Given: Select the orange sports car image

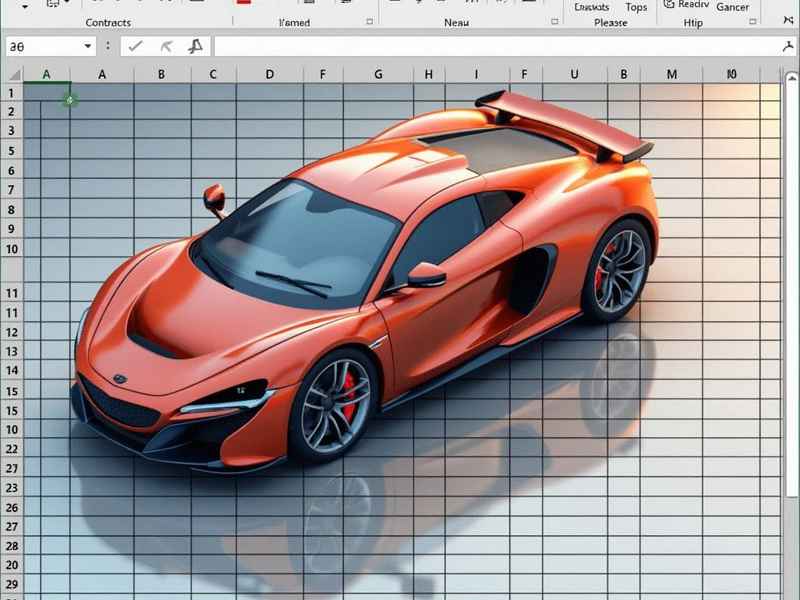Looking at the screenshot, I should click(x=380, y=290).
